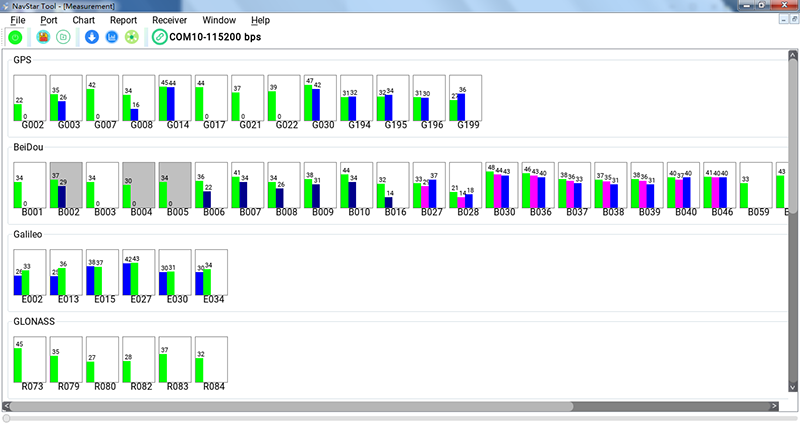This screenshot has width=800, height=426.
Task: Click the blue download arrow icon
Action: pos(91,37)
